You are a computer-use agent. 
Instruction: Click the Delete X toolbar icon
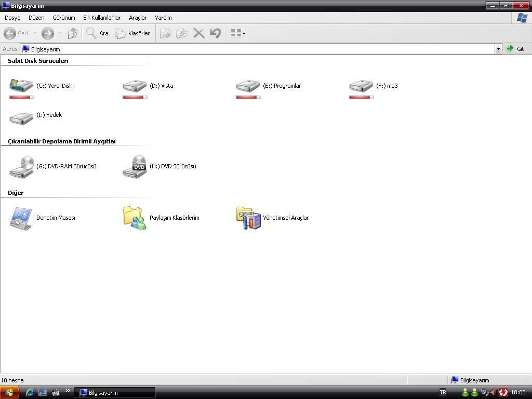tap(199, 33)
